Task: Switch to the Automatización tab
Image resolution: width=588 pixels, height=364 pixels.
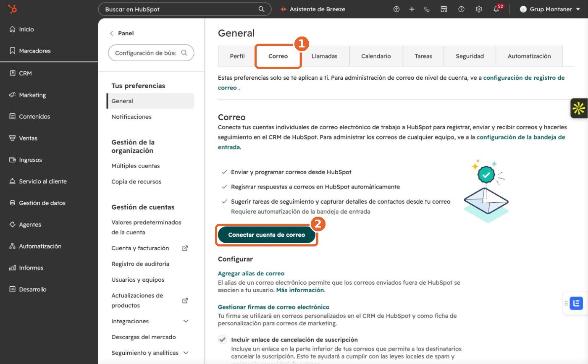Action: (x=529, y=56)
